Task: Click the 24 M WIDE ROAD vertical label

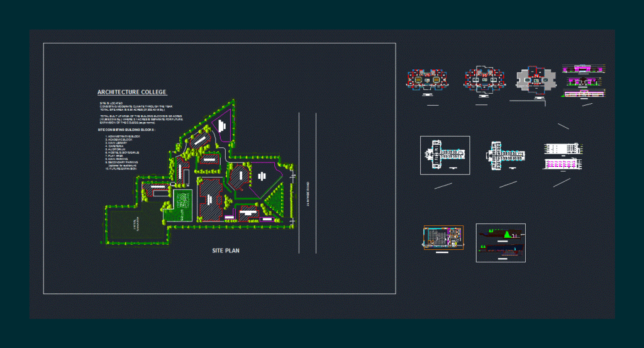Action: point(308,194)
